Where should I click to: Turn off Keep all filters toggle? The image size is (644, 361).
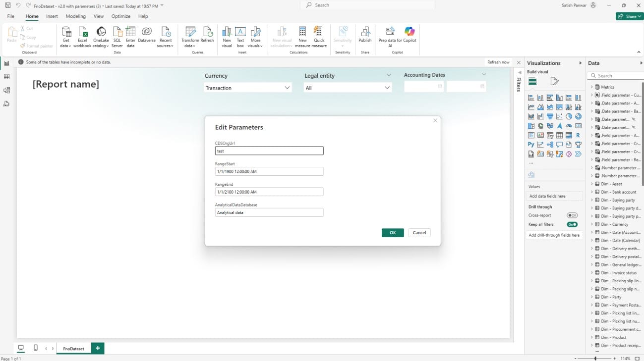pyautogui.click(x=572, y=224)
